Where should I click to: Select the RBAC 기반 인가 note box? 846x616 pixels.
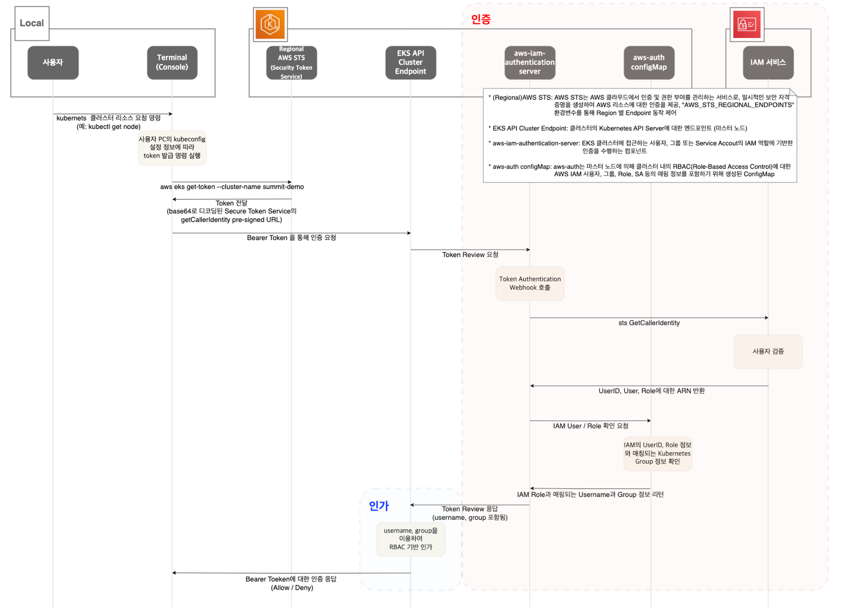410,539
